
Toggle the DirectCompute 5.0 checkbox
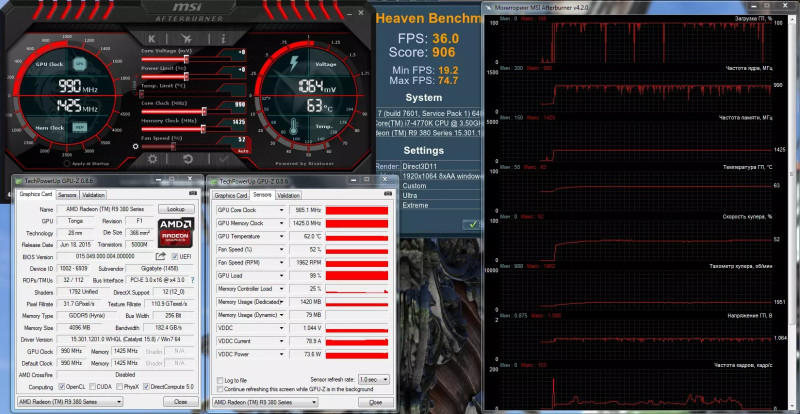(x=146, y=387)
